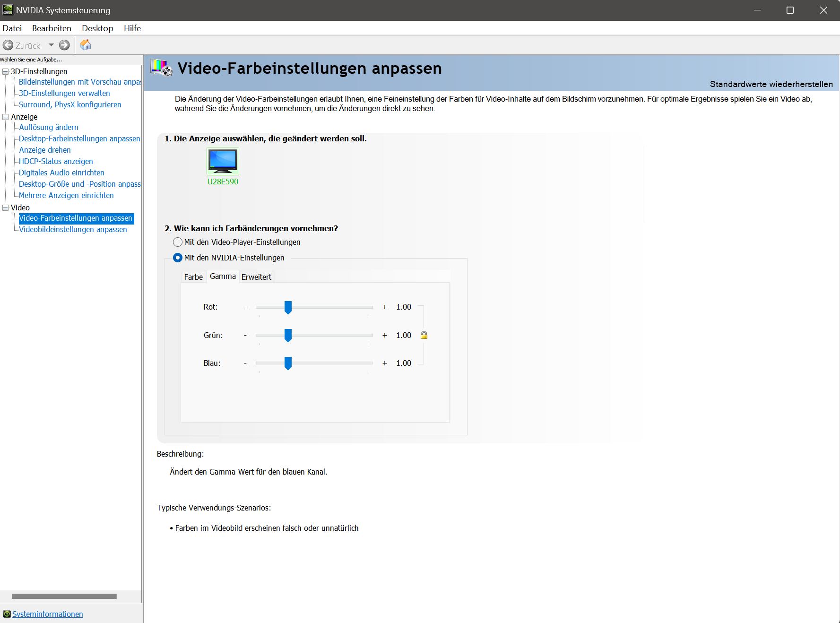Open the Hilfe menu
This screenshot has width=840, height=623.
[132, 28]
